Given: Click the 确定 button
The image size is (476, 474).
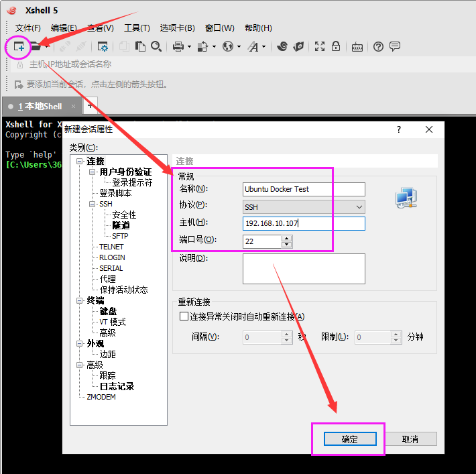Looking at the screenshot, I should tap(350, 439).
